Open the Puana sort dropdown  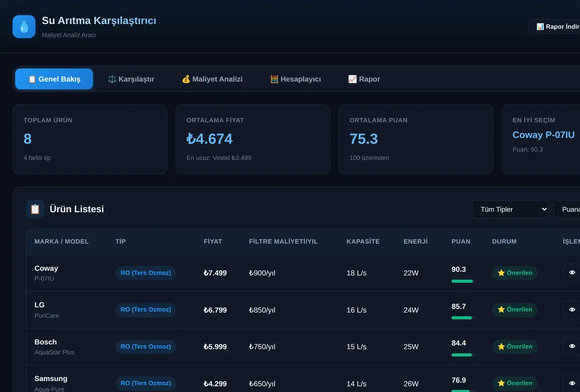point(567,209)
